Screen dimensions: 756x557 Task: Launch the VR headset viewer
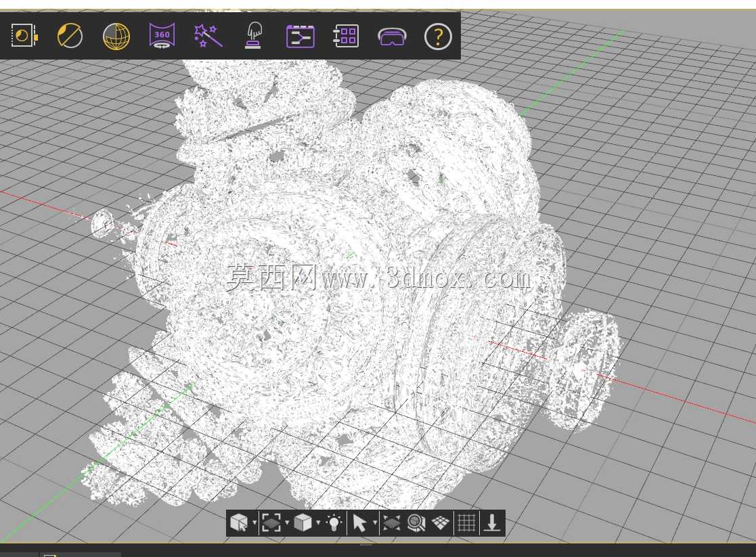pyautogui.click(x=392, y=37)
